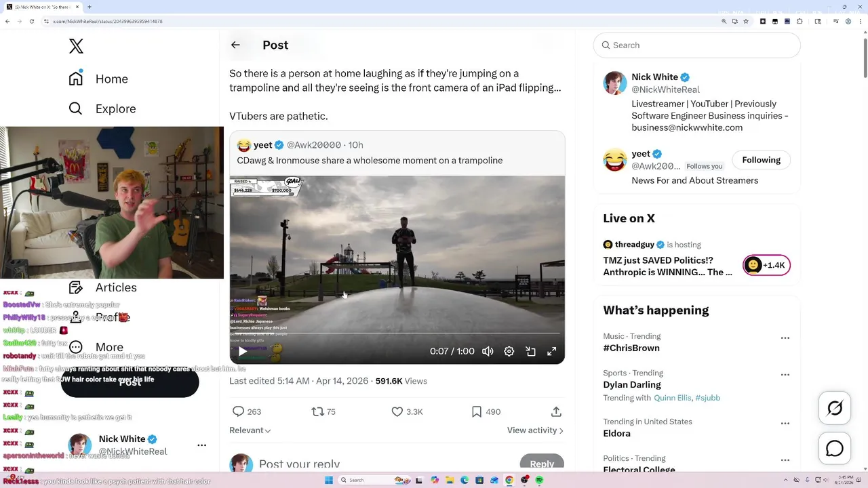Open Microsoft Edge from the taskbar
868x488 pixels.
(x=465, y=480)
